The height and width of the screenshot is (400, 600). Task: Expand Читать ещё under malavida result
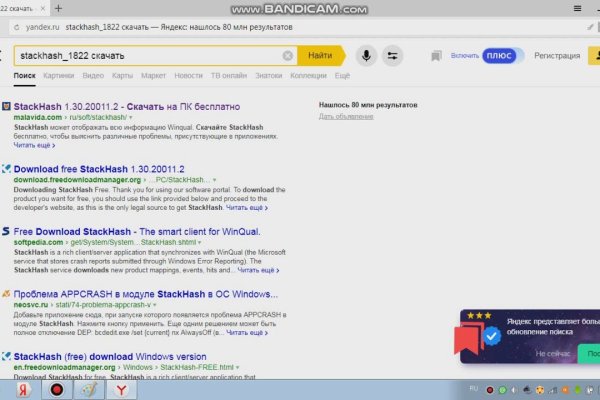click(34, 145)
